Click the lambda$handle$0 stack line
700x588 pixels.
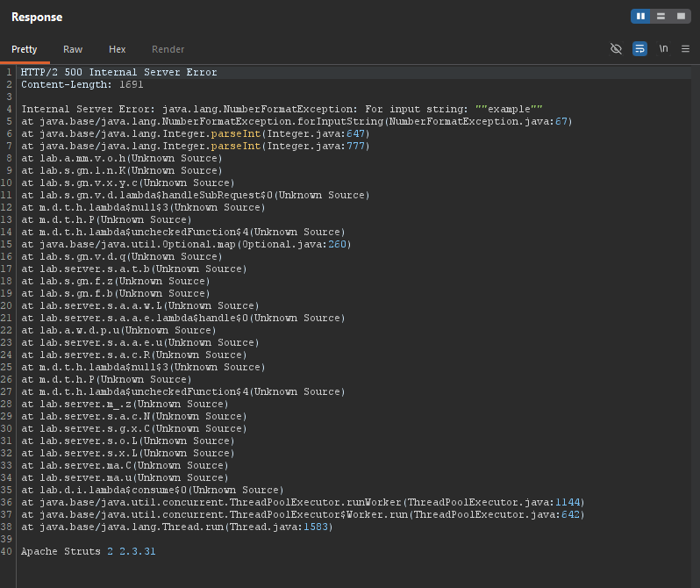[x=183, y=318]
